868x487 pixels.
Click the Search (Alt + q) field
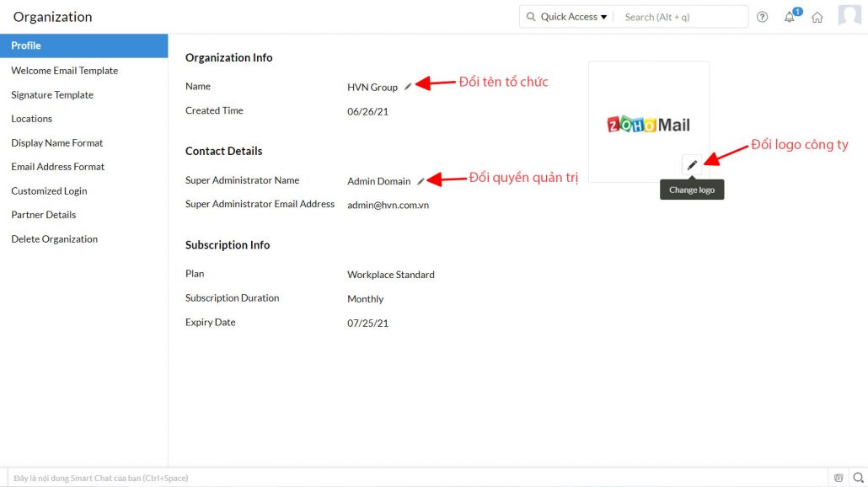[681, 17]
